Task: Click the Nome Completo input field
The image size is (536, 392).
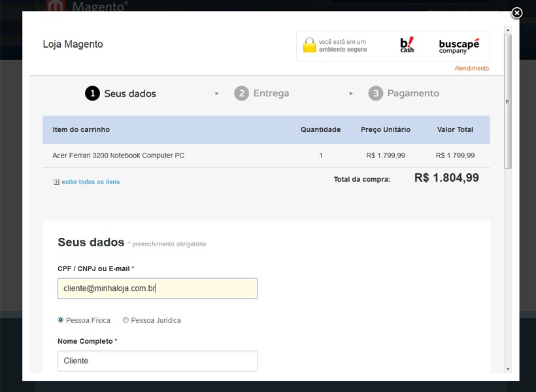Action: (x=157, y=361)
